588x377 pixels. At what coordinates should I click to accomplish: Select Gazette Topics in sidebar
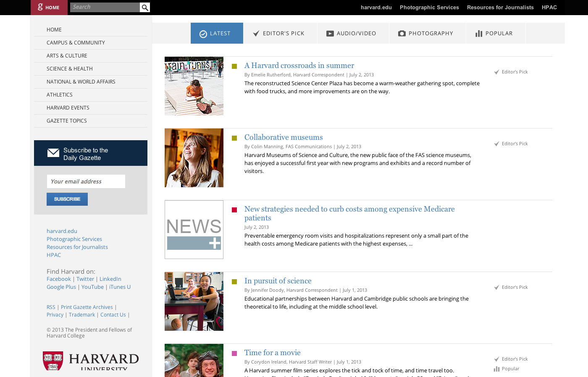(91, 121)
